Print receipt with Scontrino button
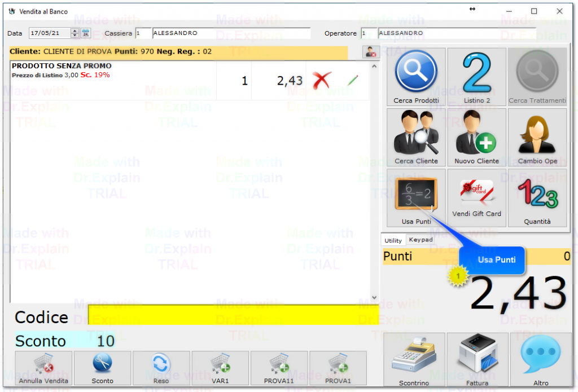 414,359
